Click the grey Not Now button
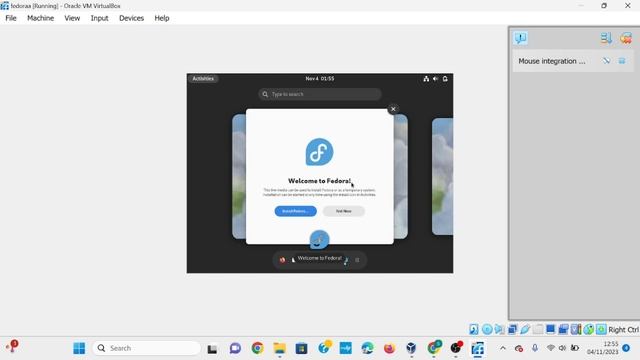This screenshot has width=640, height=360. click(344, 211)
